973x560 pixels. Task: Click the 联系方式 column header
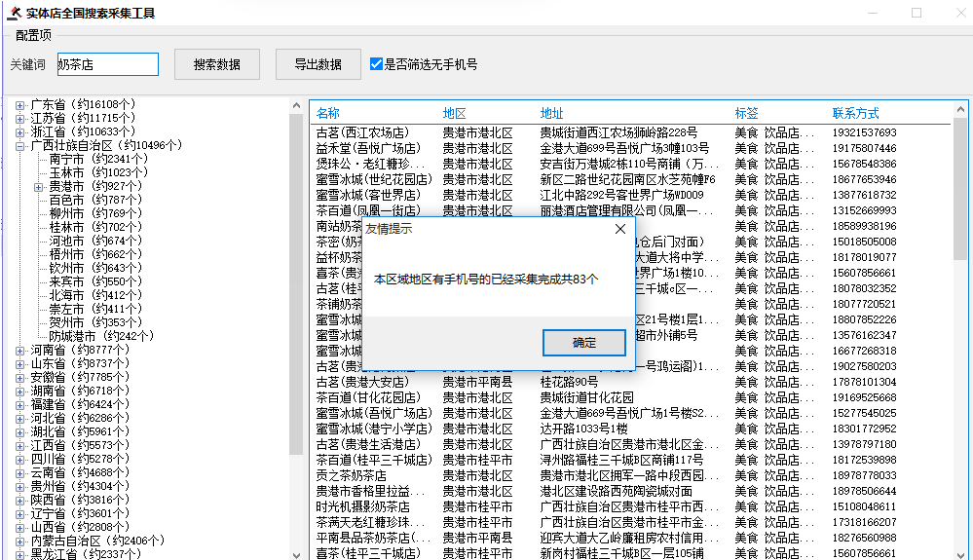[855, 113]
